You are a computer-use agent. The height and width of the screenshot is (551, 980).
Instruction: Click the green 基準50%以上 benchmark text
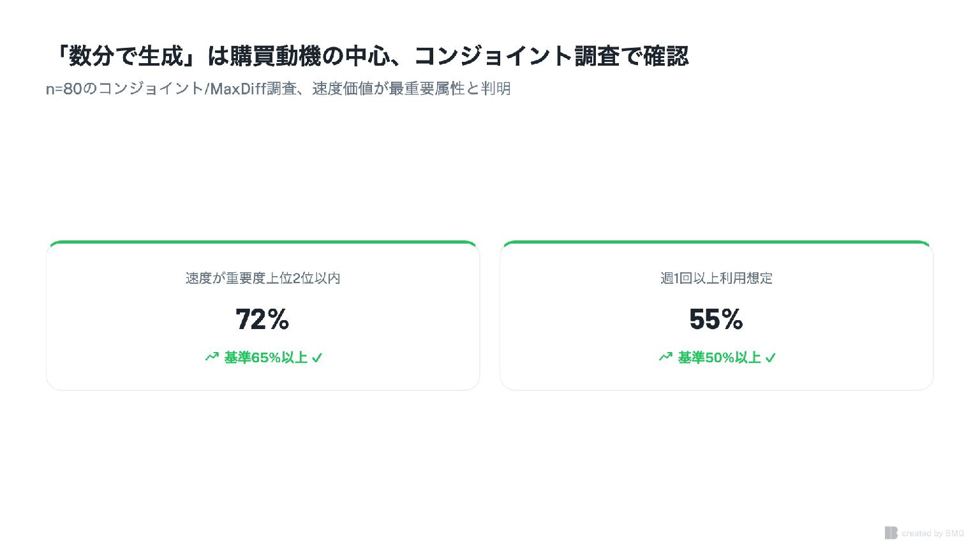pos(719,358)
